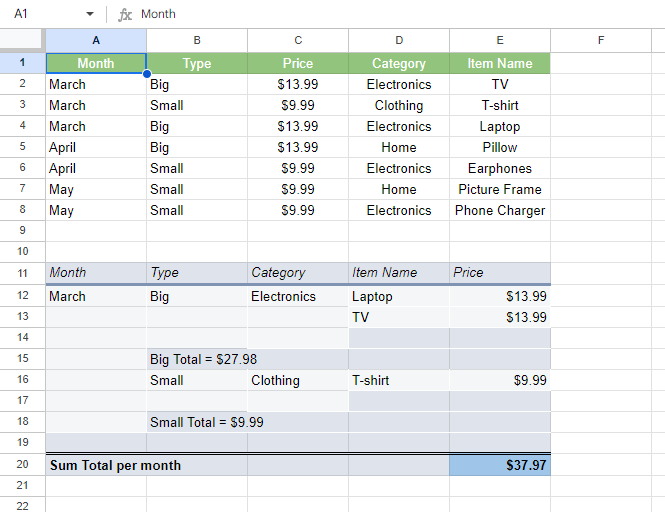Select the column F header
The height and width of the screenshot is (512, 665).
pyautogui.click(x=601, y=40)
